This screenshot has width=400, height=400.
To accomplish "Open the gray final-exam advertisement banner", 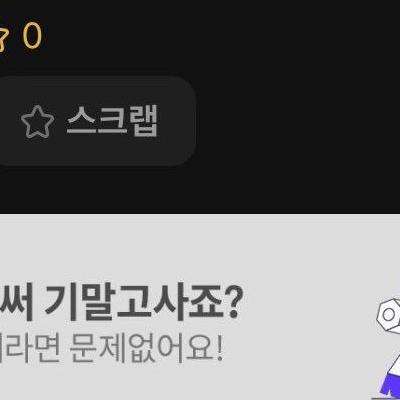I will click(200, 307).
